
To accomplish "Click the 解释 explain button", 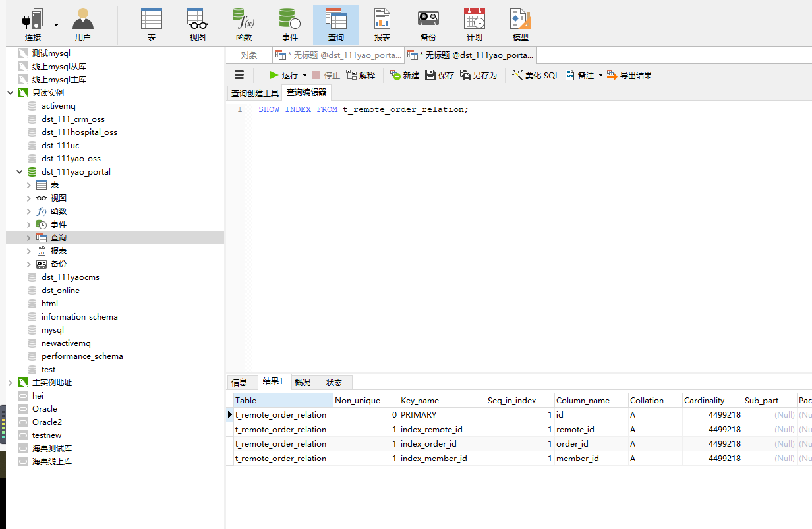I will (361, 75).
